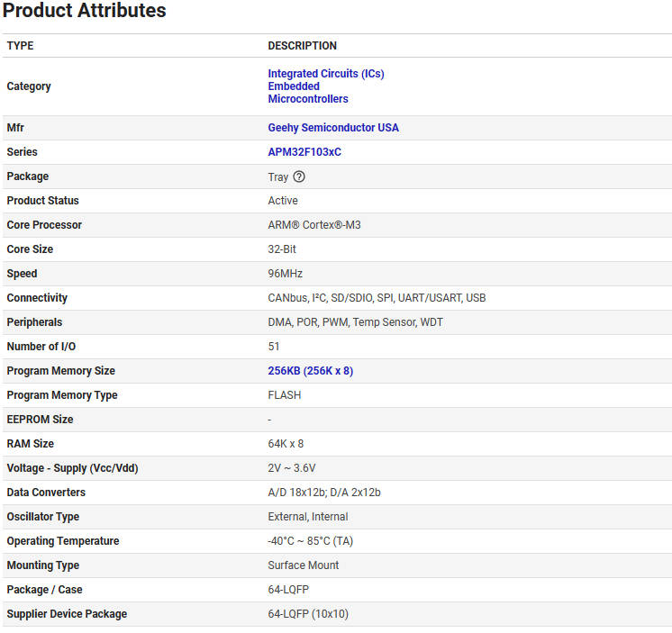Click the Product Attributes heading
Viewport: 672px width, 633px height.
[85, 12]
